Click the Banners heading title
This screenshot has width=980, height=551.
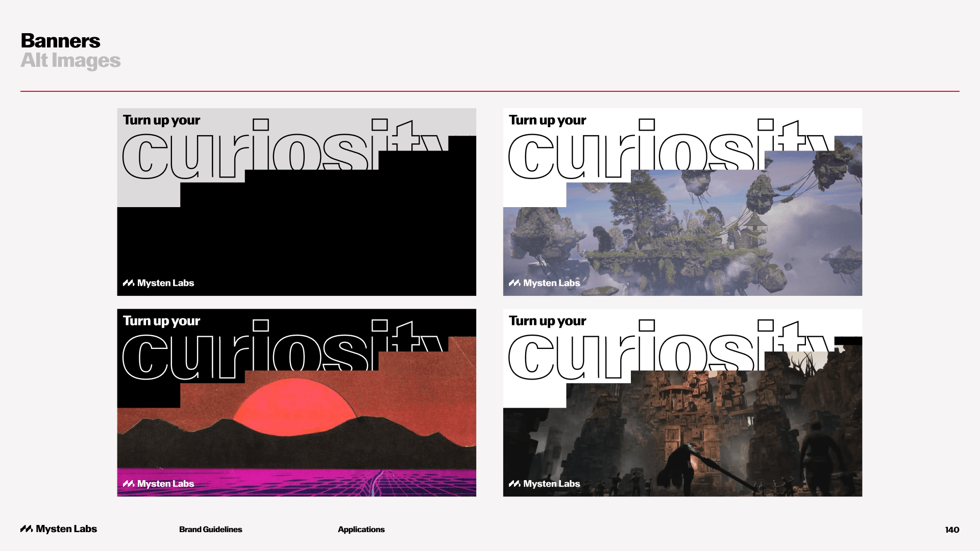pyautogui.click(x=60, y=41)
